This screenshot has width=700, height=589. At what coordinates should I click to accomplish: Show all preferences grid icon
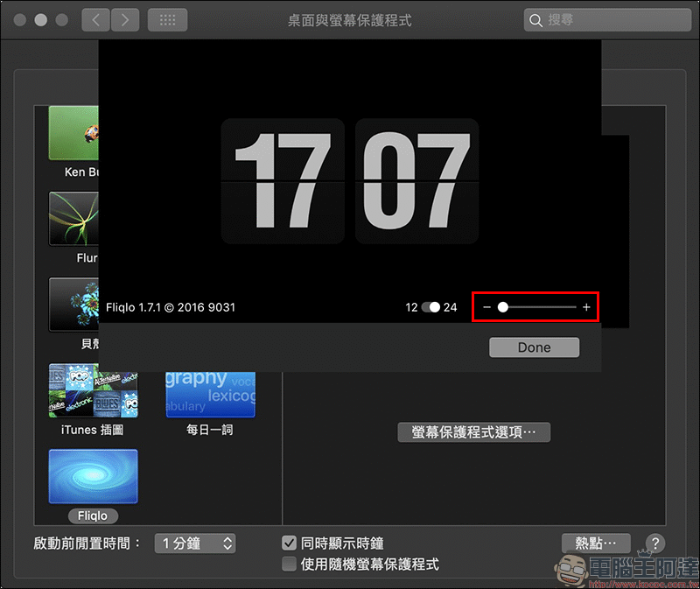[x=167, y=20]
